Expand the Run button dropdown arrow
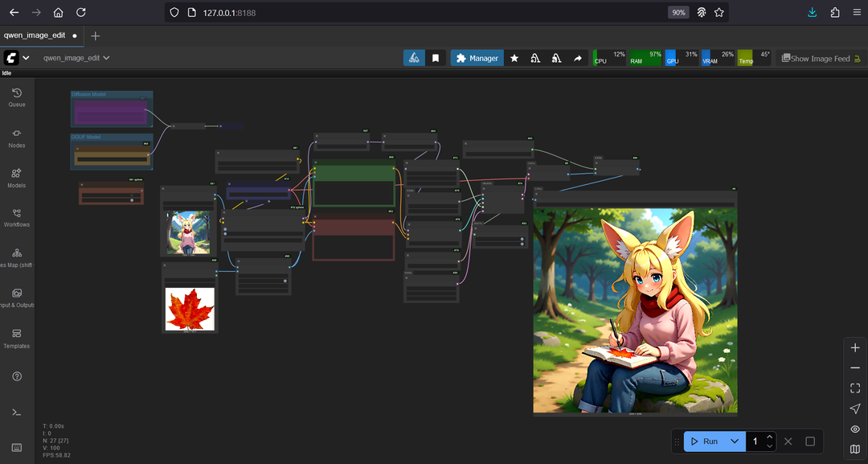The height and width of the screenshot is (464, 868). click(x=735, y=441)
